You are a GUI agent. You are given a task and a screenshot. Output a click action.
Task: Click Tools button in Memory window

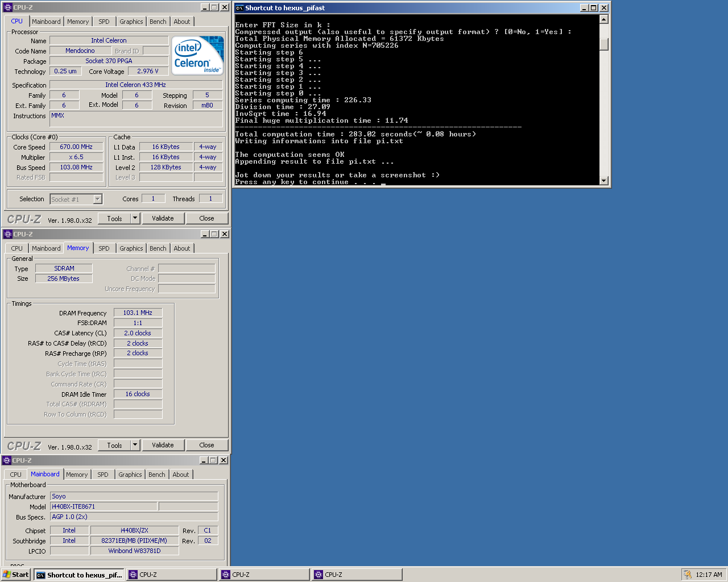[x=114, y=445]
